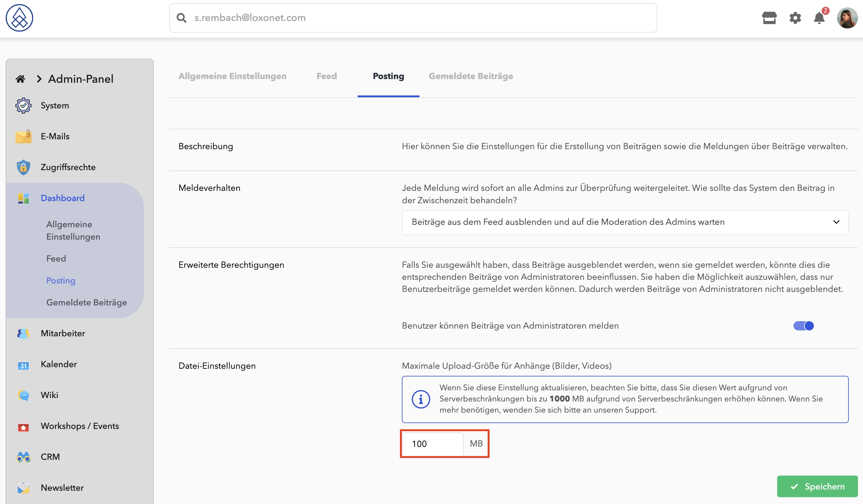Open Zugriffsrechte shield icon
Screen dimensions: 863x504
tap(23, 167)
